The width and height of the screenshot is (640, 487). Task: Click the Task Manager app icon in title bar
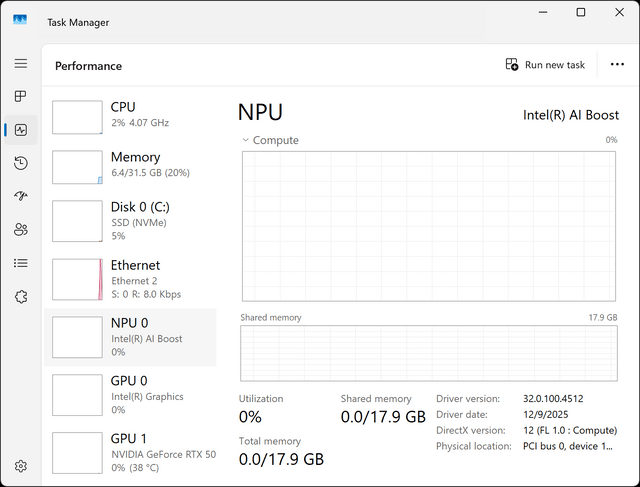tap(20, 20)
